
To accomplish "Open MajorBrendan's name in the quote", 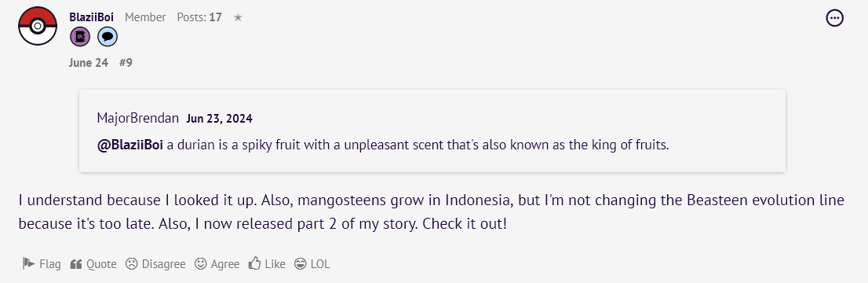I will point(138,118).
